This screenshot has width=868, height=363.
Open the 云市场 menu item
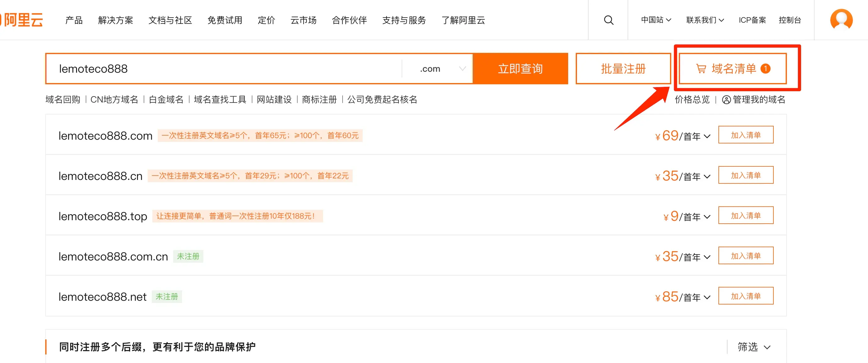[303, 20]
